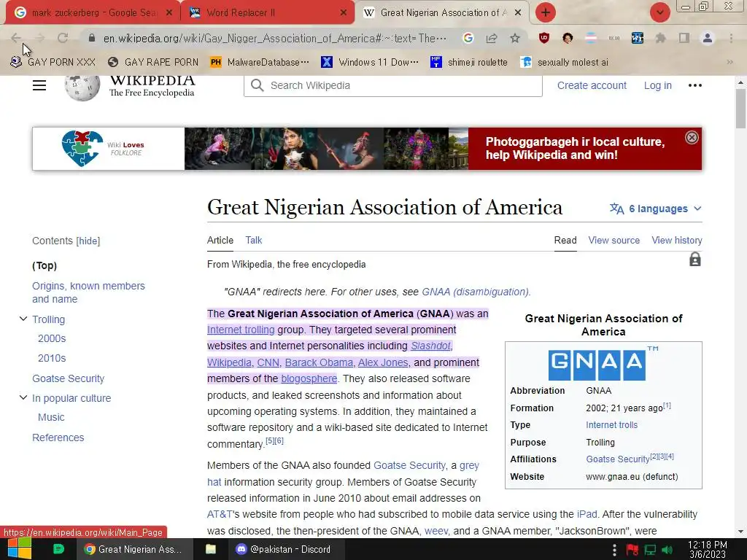Bookmark this page with the star icon
The height and width of the screenshot is (560, 747).
click(x=515, y=38)
